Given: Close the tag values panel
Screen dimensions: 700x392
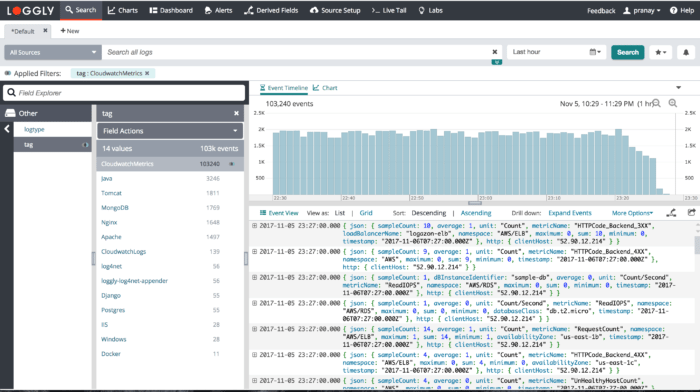Looking at the screenshot, I should click(236, 113).
